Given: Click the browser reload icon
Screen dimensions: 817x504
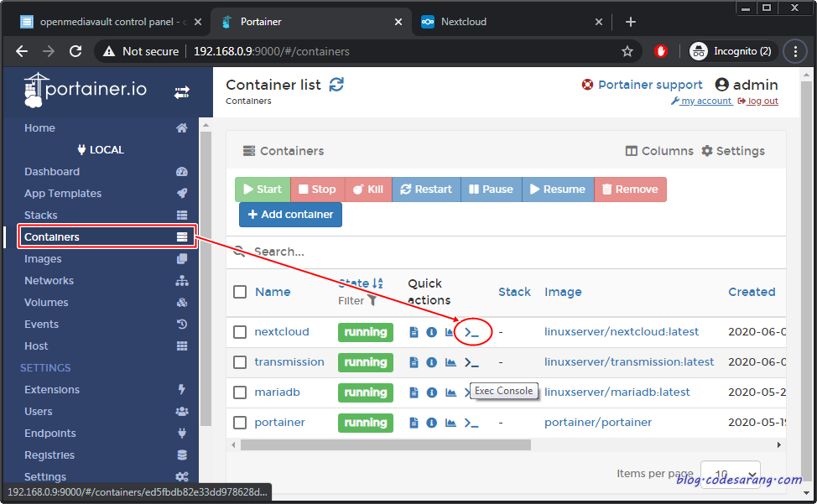Looking at the screenshot, I should point(75,51).
